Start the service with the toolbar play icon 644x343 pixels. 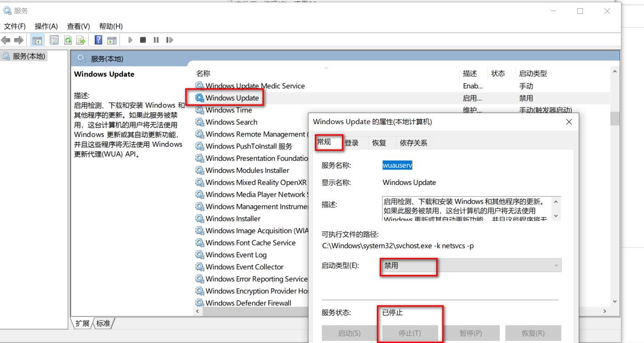click(x=130, y=40)
